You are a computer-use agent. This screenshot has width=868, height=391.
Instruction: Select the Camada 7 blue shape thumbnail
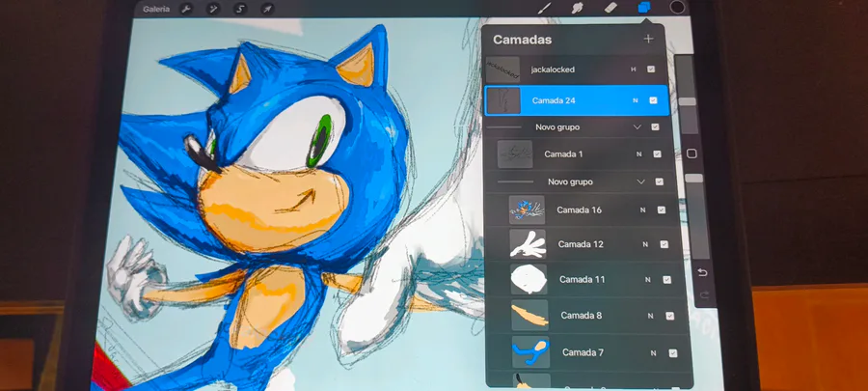click(x=530, y=352)
